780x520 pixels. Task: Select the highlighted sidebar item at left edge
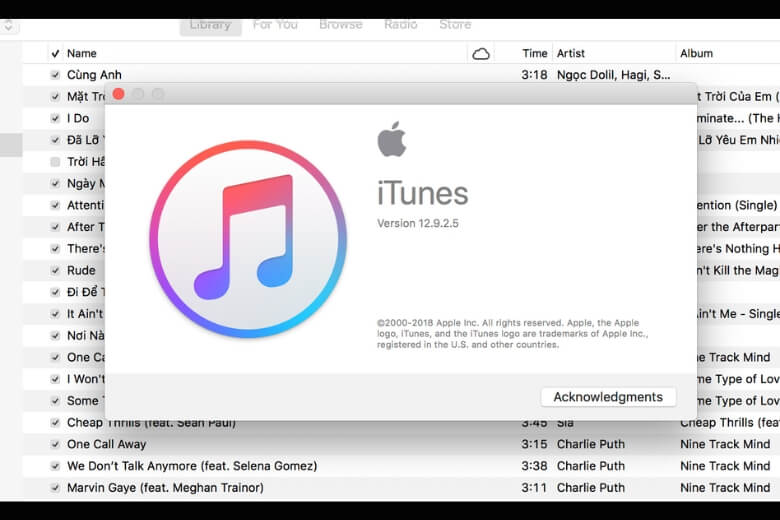pyautogui.click(x=11, y=145)
